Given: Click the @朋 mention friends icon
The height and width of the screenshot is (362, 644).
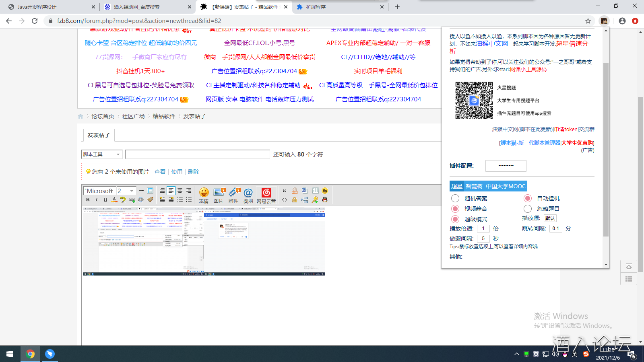Looking at the screenshot, I should (x=248, y=195).
